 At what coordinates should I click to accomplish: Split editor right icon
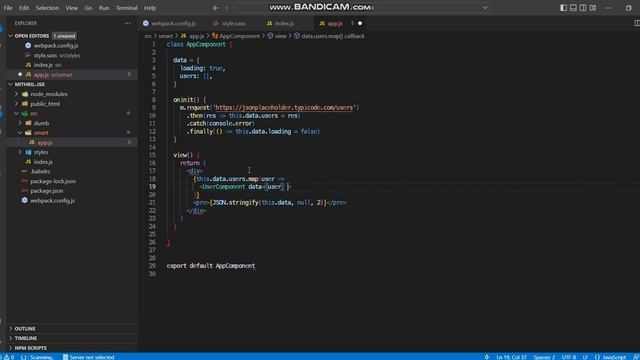point(636,23)
